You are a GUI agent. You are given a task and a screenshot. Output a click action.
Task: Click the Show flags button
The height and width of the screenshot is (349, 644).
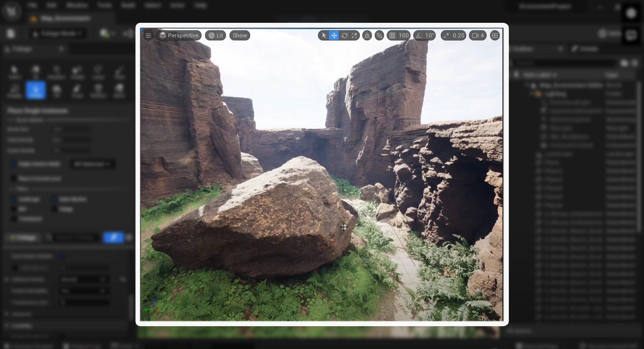(x=240, y=36)
